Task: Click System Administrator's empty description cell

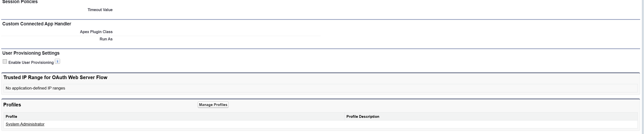Action: click(491, 124)
